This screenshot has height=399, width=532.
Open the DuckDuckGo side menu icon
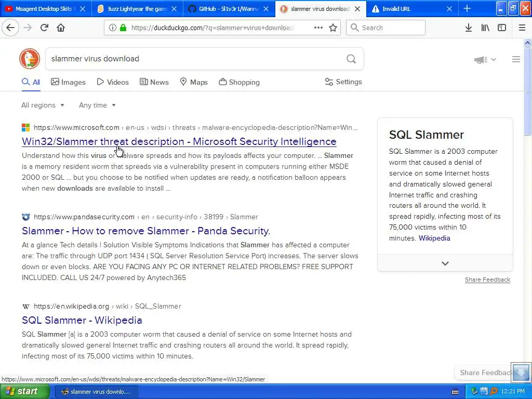pyautogui.click(x=516, y=59)
